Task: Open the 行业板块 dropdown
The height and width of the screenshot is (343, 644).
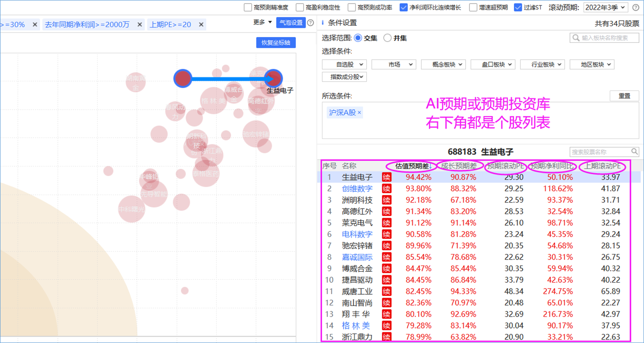Action: tap(542, 65)
